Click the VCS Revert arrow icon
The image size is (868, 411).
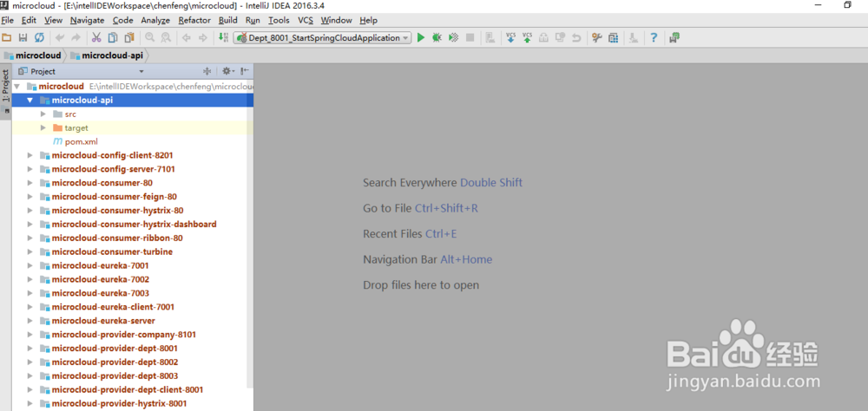(576, 37)
